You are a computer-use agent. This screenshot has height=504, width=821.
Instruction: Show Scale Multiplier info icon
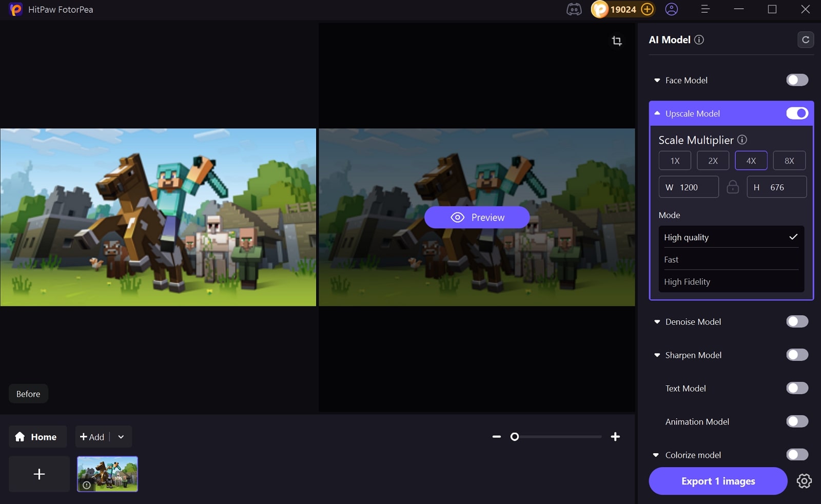click(742, 140)
